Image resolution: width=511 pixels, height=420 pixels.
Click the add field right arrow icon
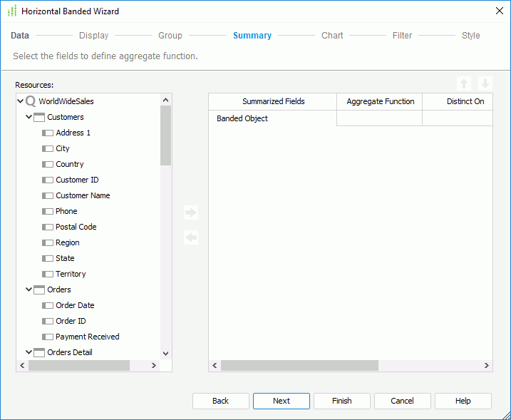click(x=191, y=212)
